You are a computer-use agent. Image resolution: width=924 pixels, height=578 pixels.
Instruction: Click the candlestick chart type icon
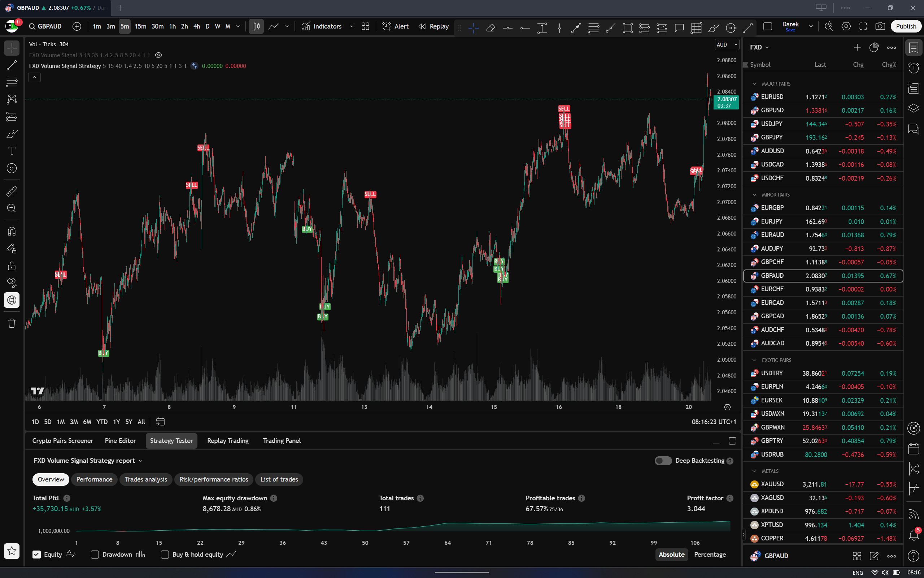[257, 26]
